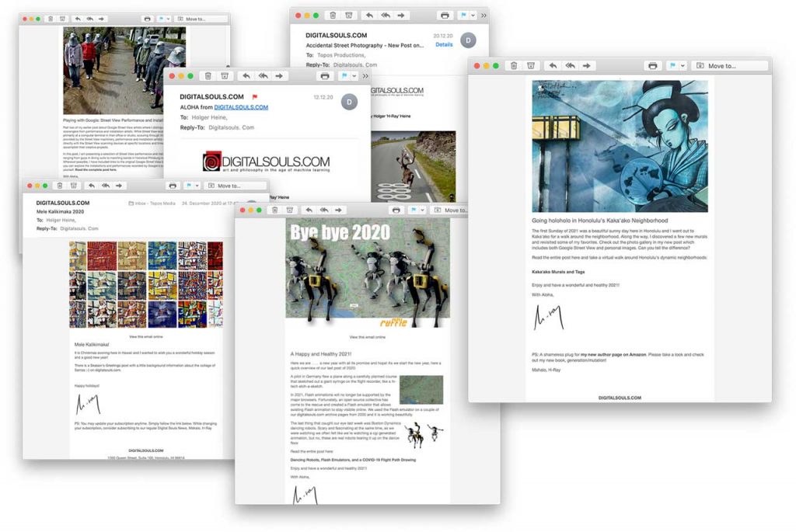This screenshot has height=532, width=796.
Task: Click View this email online in Bye bye 2020
Action: point(367,337)
